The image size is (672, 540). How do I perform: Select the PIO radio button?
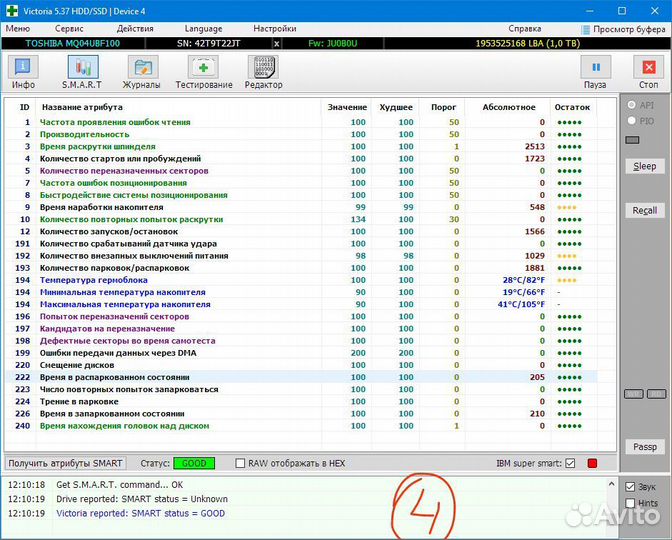click(630, 121)
